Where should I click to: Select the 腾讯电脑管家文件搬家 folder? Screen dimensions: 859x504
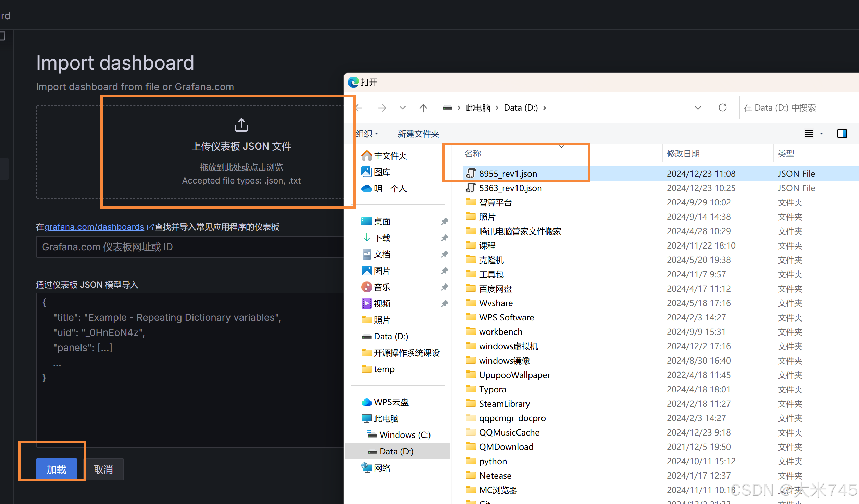click(520, 231)
